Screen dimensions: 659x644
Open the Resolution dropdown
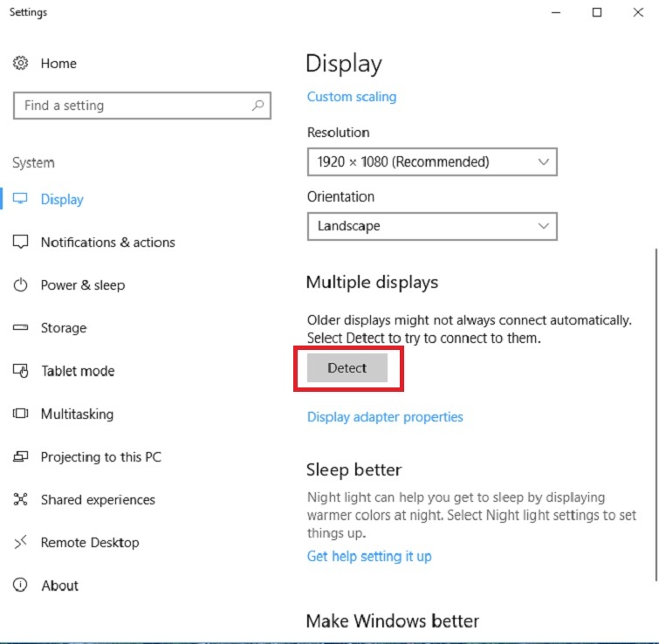pyautogui.click(x=431, y=161)
